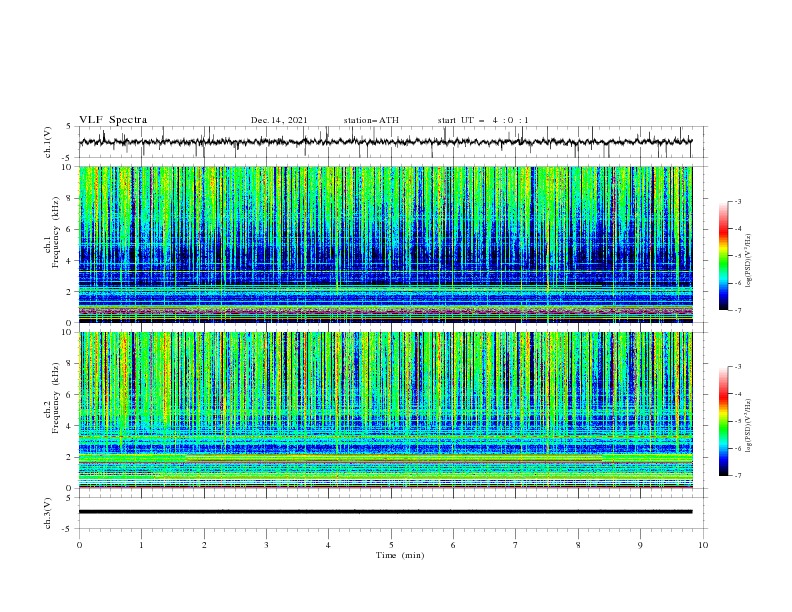Select the ch.2 "Frequency (kHz)" axis label

tap(56, 397)
